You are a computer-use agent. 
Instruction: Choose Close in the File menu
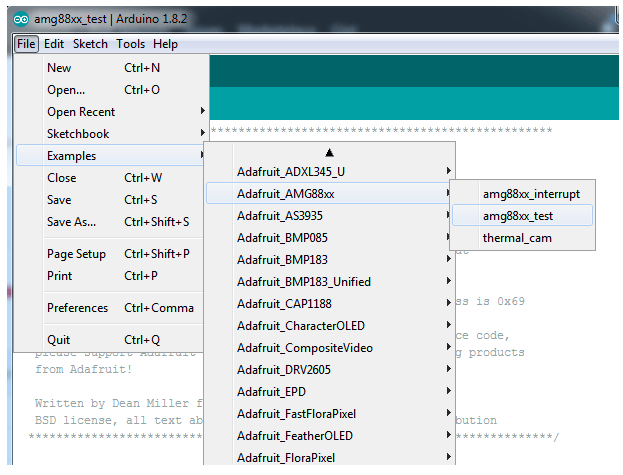[x=110, y=178]
